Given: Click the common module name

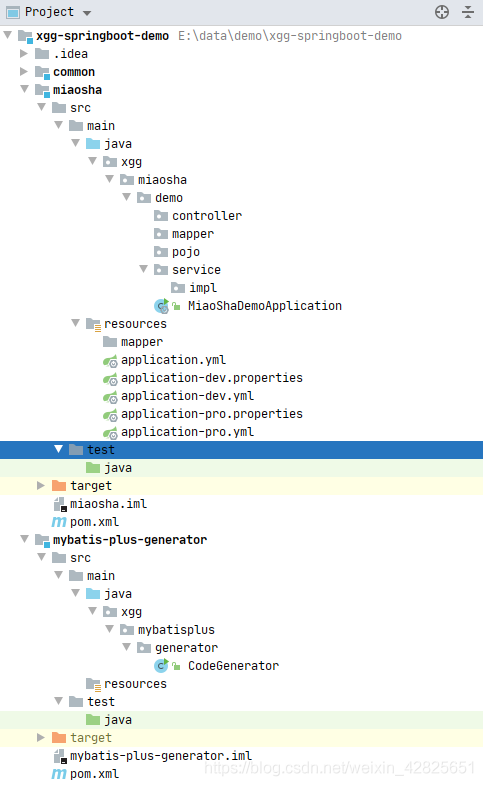Looking at the screenshot, I should (74, 72).
